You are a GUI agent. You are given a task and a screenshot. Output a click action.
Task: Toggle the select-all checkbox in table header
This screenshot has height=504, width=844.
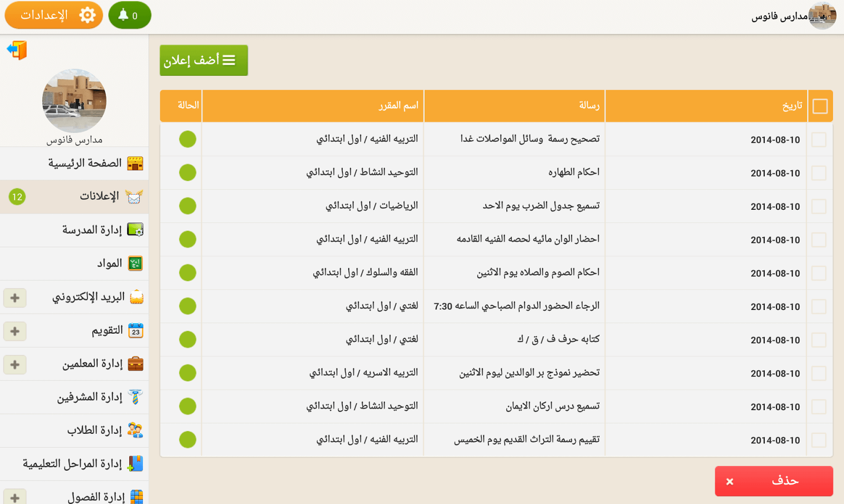click(x=820, y=106)
